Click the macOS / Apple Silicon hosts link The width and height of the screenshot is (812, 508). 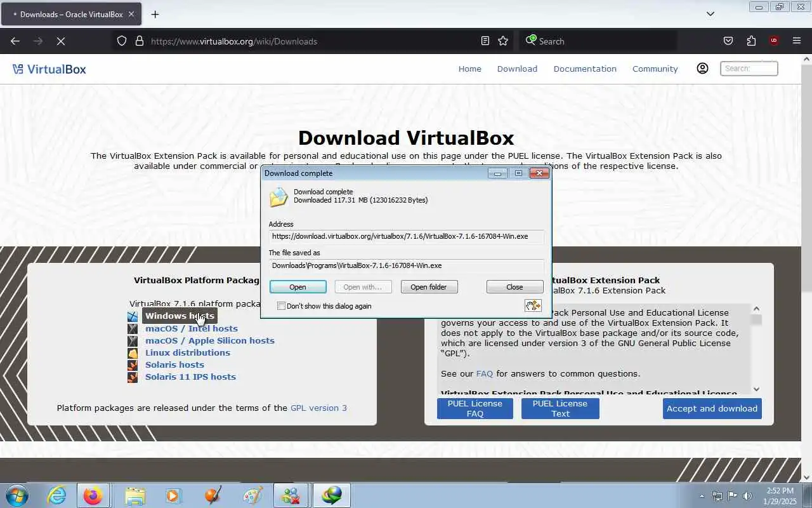pyautogui.click(x=210, y=340)
